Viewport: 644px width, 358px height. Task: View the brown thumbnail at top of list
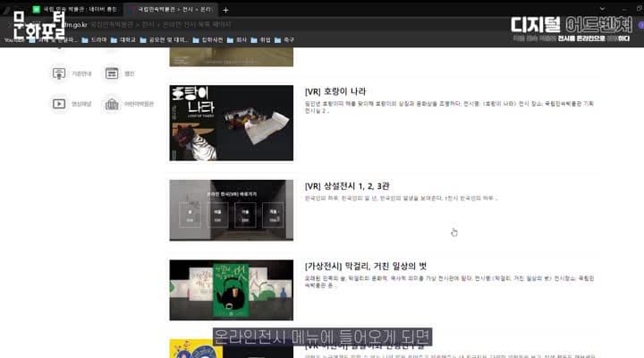click(x=232, y=56)
